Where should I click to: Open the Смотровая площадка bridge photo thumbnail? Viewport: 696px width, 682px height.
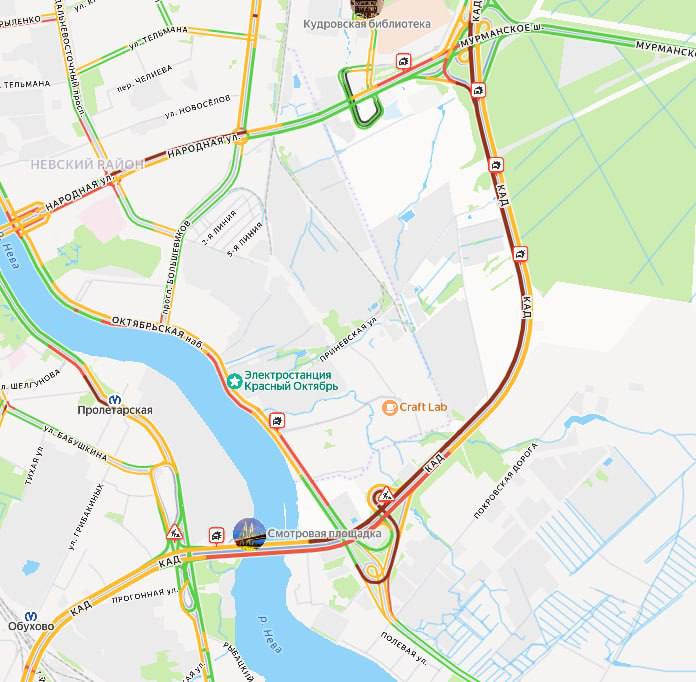pos(249,534)
